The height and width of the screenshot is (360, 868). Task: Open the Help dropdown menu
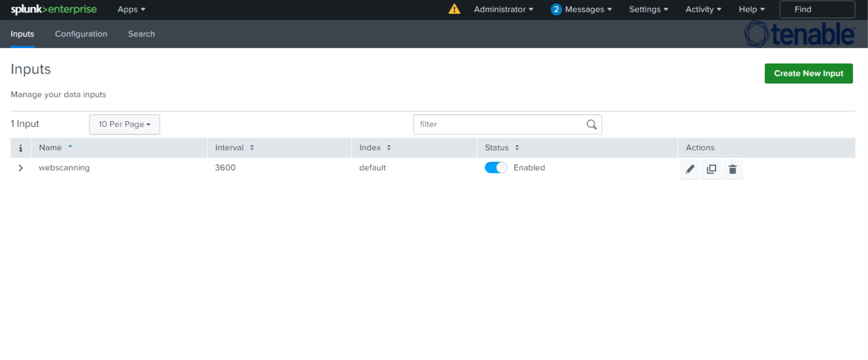coord(752,9)
